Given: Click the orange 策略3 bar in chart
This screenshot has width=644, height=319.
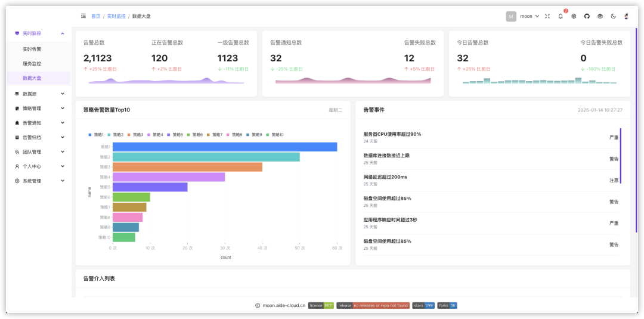Looking at the screenshot, I should click(x=187, y=167).
